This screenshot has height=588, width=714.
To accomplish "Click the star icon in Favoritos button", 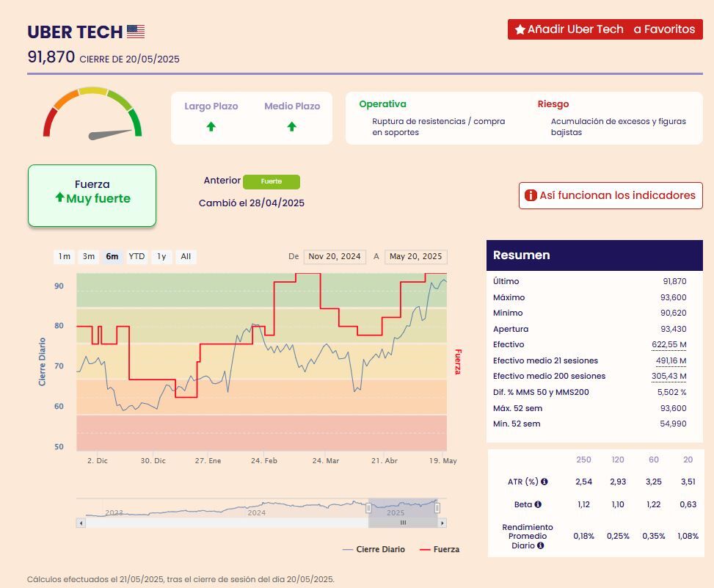I will 520,29.
